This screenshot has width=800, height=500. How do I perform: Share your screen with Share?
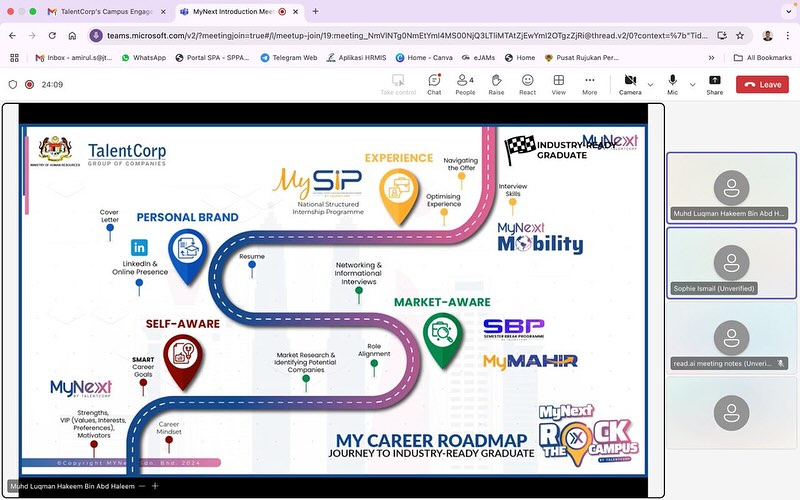coord(714,85)
